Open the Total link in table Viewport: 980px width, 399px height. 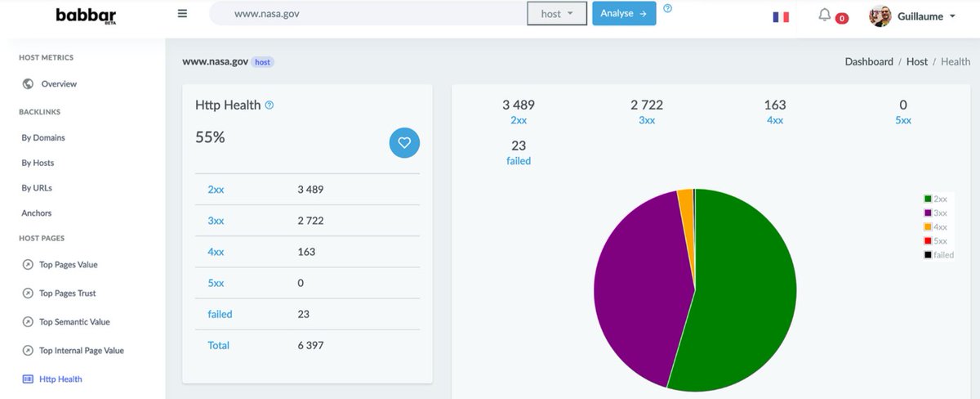pyautogui.click(x=218, y=345)
